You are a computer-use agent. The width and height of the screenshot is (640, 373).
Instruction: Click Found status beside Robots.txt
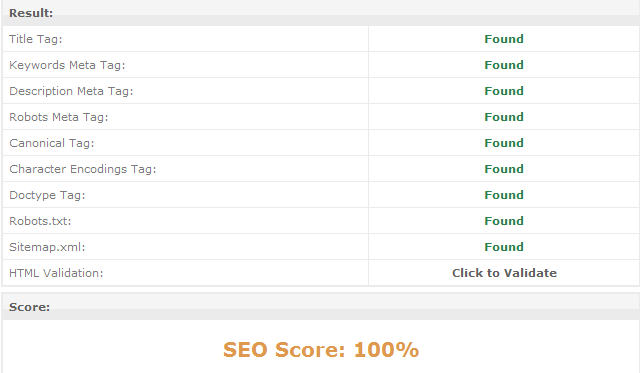click(x=504, y=221)
